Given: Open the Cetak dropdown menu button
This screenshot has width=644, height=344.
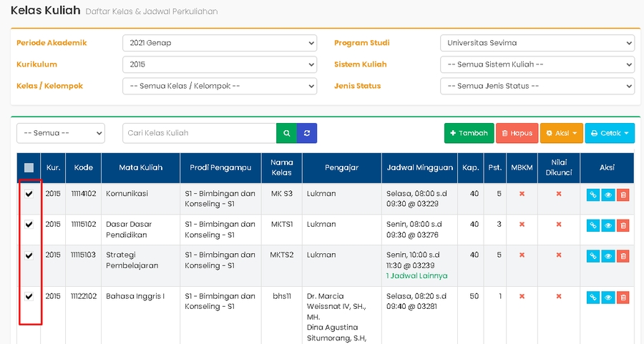Looking at the screenshot, I should [x=610, y=133].
